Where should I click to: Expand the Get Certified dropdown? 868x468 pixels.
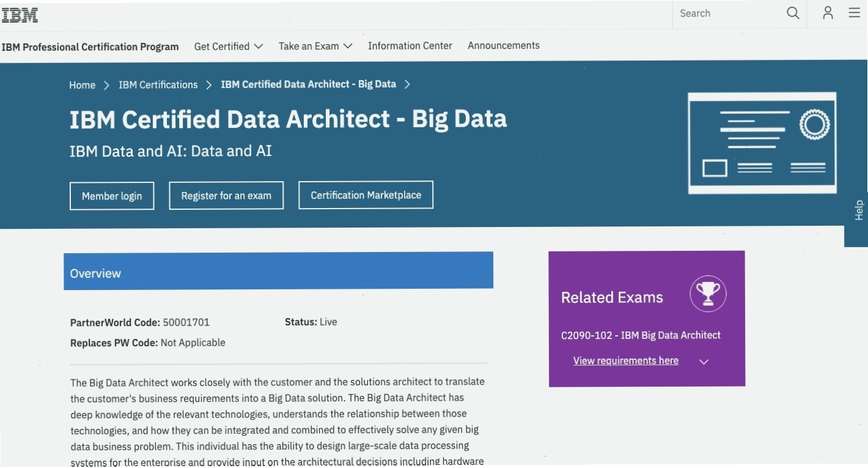click(x=229, y=46)
